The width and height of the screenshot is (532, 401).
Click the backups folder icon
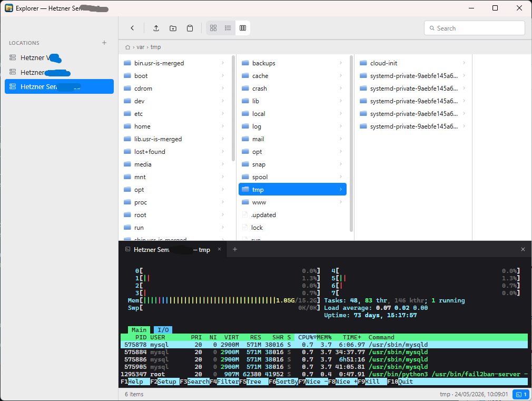(x=245, y=63)
